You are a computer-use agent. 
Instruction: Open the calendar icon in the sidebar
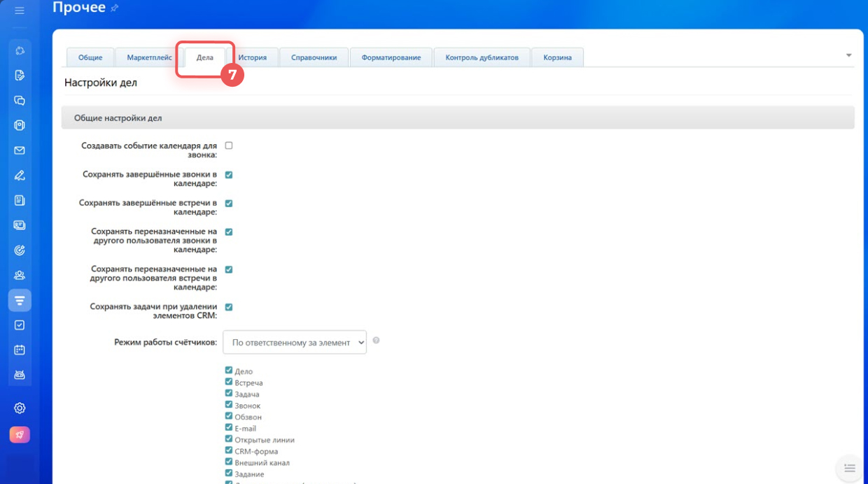(20, 350)
